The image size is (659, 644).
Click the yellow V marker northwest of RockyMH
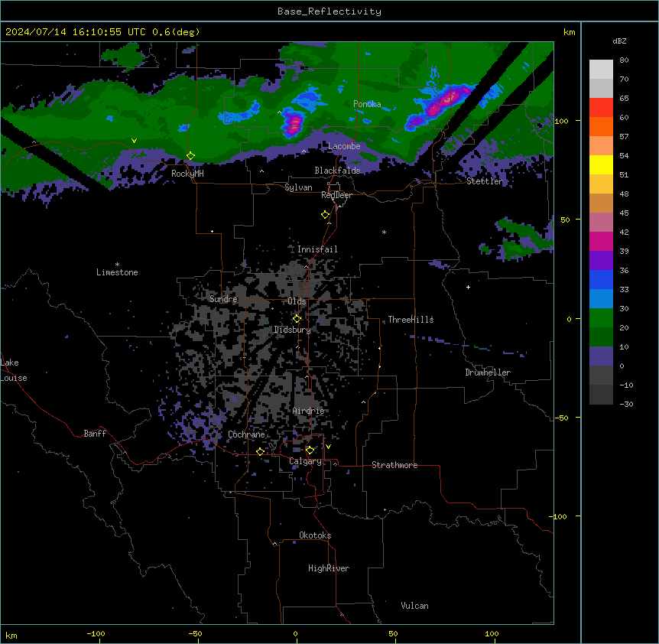pyautogui.click(x=134, y=141)
